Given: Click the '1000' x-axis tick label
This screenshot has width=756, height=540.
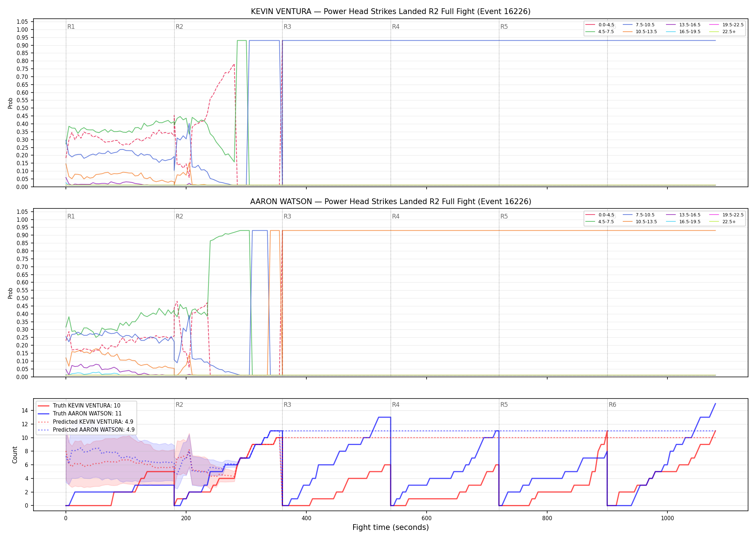Looking at the screenshot, I should 667,518.
